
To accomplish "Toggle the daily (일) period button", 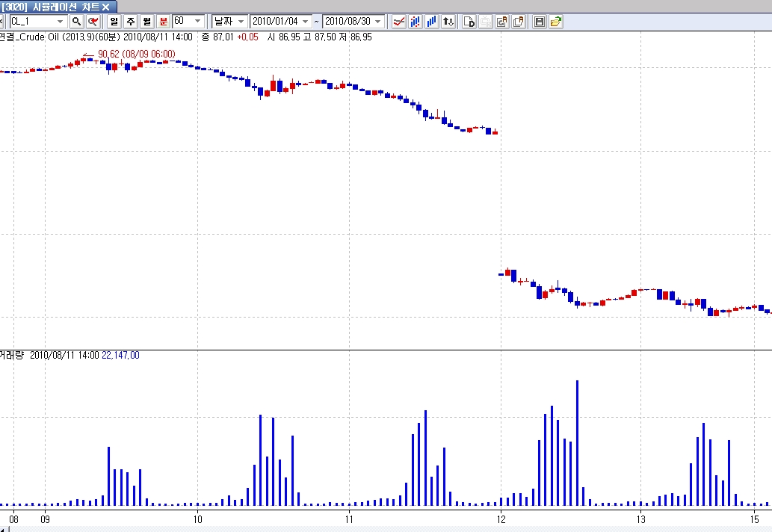I will [x=114, y=22].
